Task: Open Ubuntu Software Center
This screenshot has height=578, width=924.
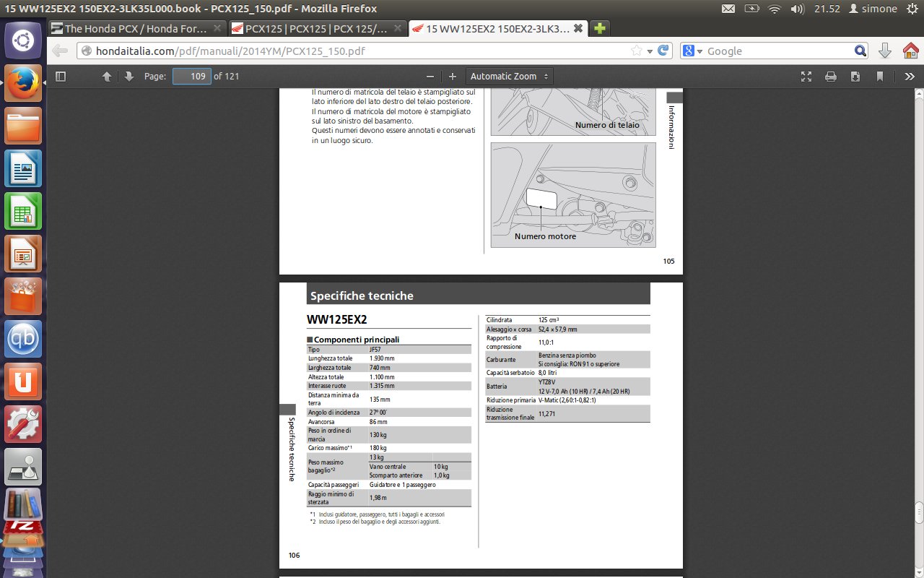Action: 24,296
